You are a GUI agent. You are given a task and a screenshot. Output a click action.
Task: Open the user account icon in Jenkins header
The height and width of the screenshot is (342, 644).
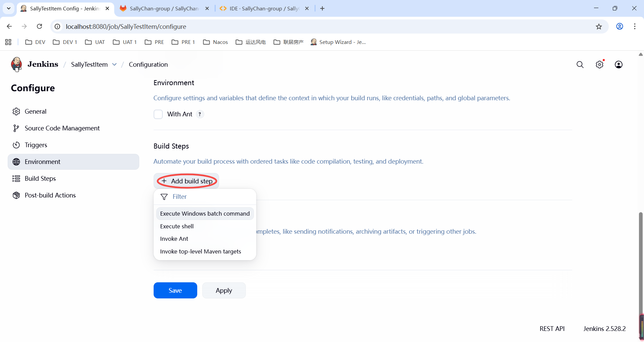click(619, 64)
